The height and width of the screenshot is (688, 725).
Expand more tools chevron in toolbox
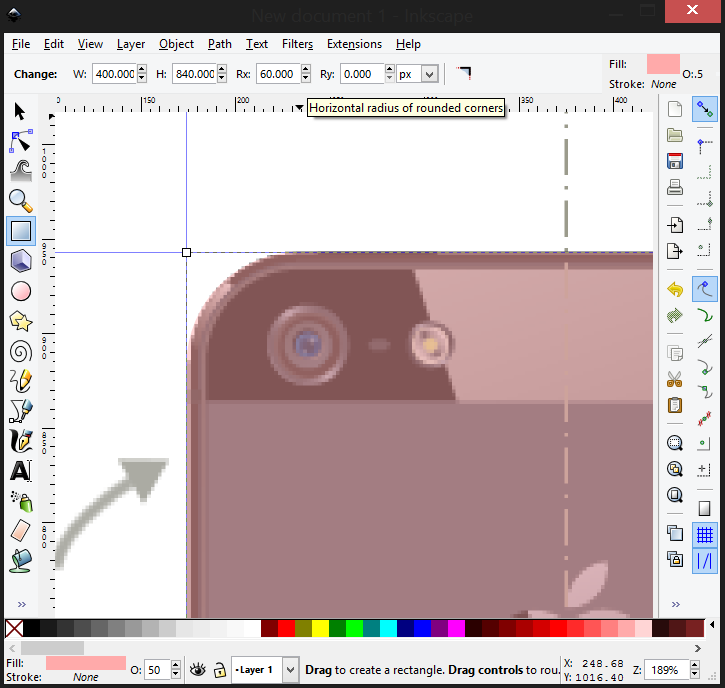(x=21, y=604)
